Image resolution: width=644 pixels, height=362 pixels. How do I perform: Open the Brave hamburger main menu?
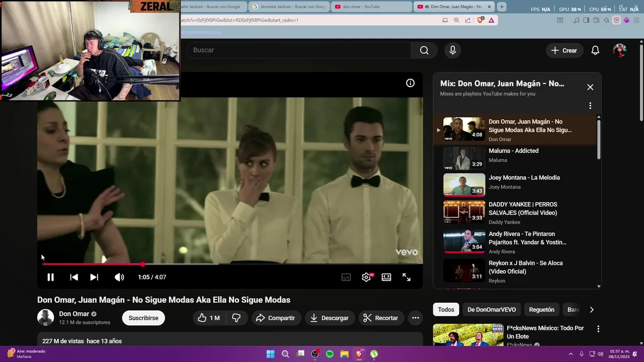(635, 20)
